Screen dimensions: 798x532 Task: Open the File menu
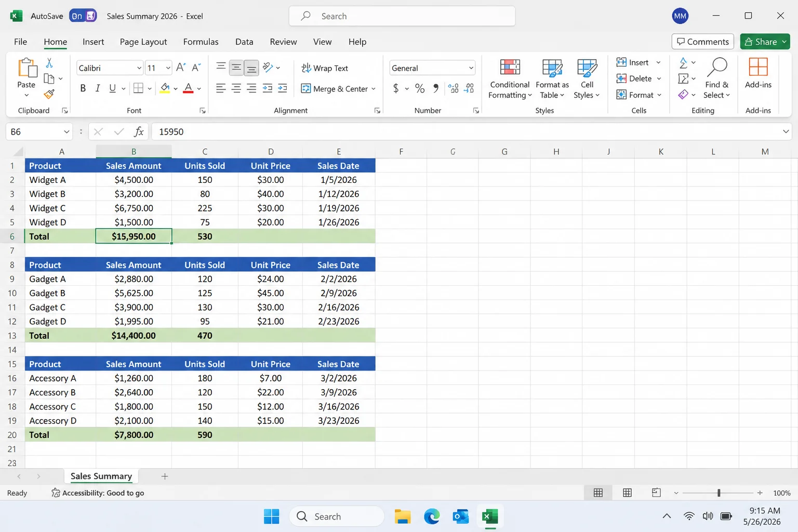(20, 42)
